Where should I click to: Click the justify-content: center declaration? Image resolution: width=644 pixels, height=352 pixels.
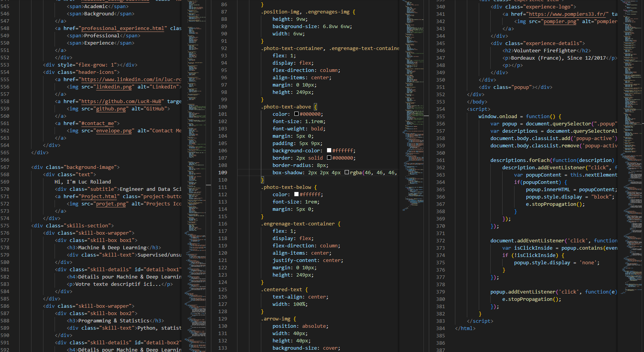308,260
